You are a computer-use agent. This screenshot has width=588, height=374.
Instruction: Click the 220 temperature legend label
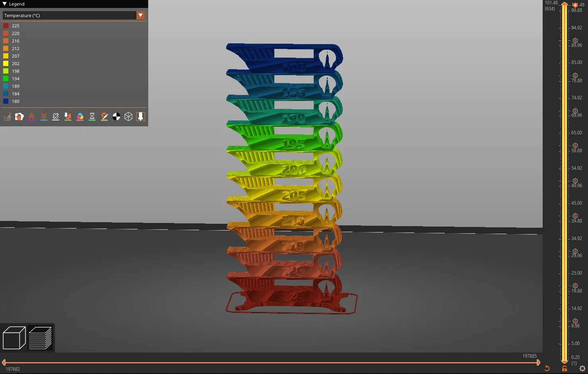point(16,33)
